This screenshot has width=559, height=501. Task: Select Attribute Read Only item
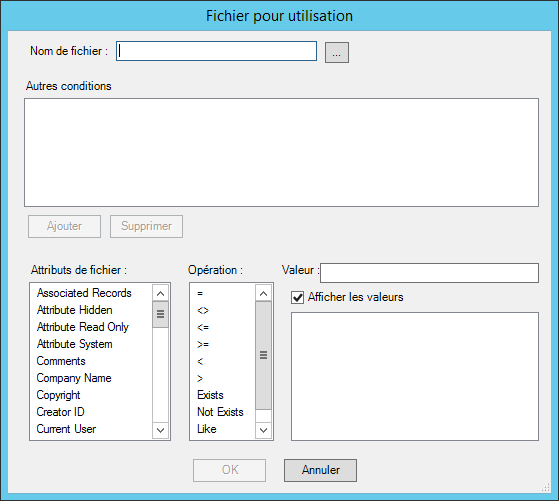click(x=83, y=327)
